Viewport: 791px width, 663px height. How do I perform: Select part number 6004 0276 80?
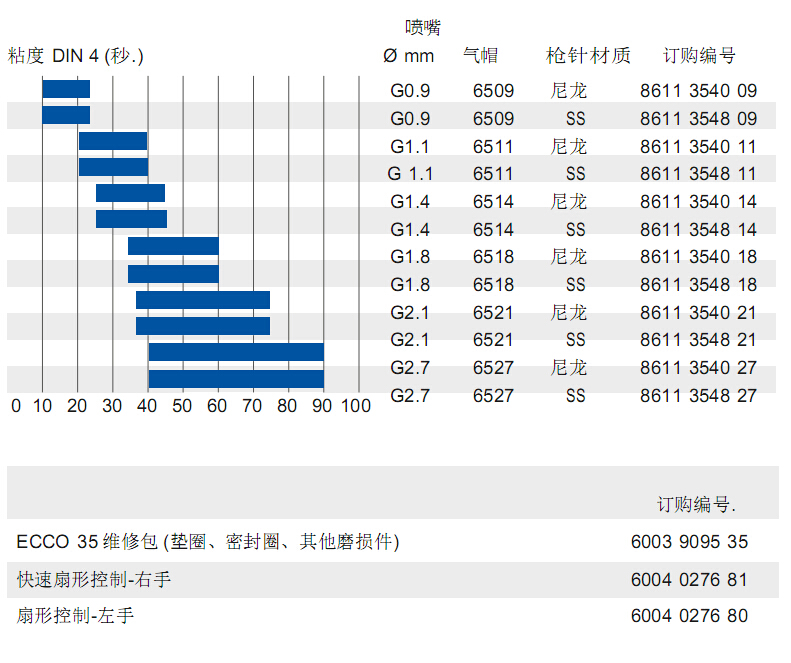689,616
